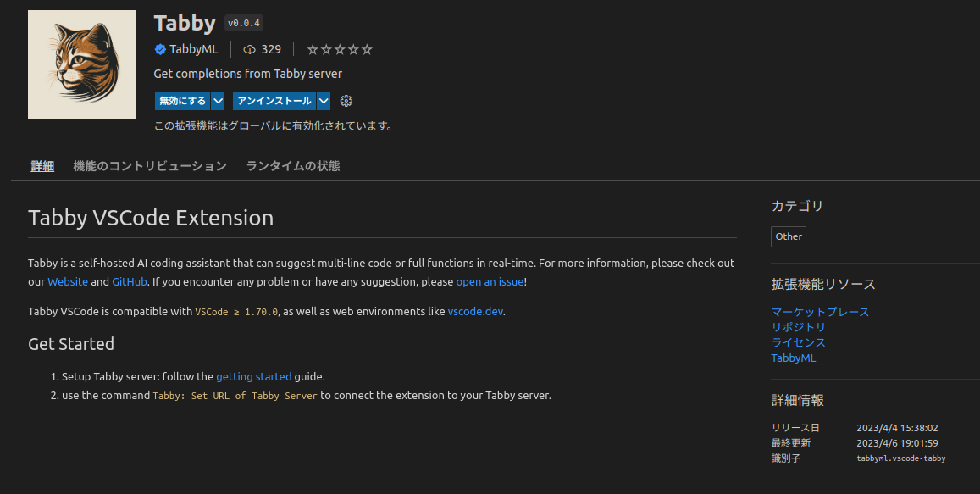Open extension settings via the gear icon
The image size is (980, 494).
coord(346,100)
